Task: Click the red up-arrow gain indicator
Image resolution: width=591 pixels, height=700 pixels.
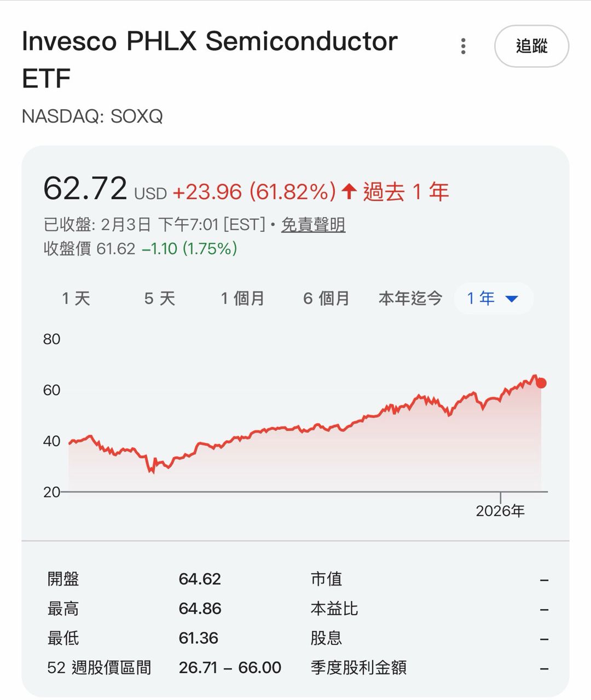Action: coord(349,191)
